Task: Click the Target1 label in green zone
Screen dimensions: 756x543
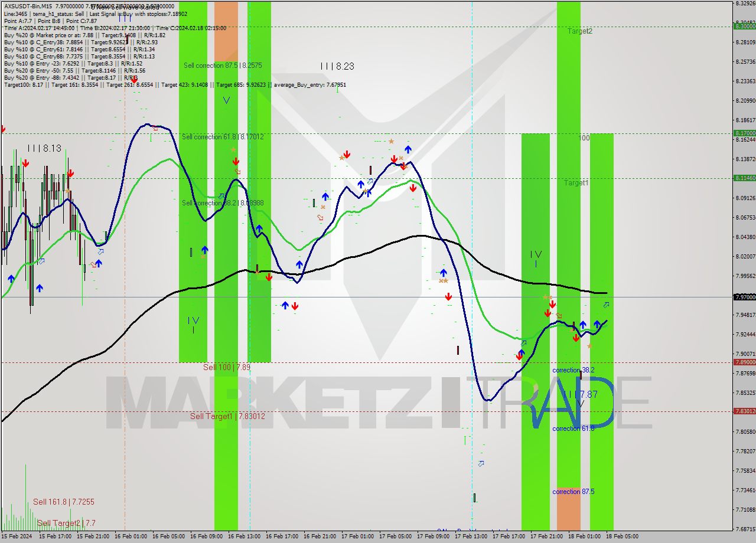Action: [x=576, y=183]
